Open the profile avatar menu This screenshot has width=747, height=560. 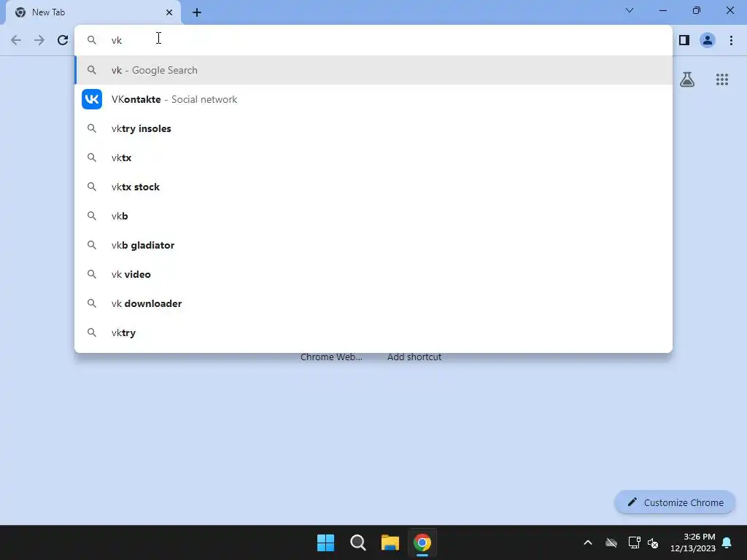708,40
